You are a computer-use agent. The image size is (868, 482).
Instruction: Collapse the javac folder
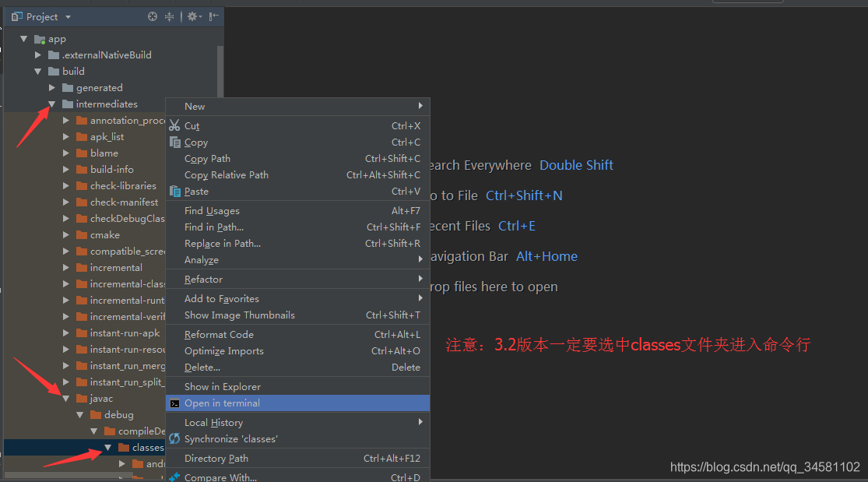point(66,399)
